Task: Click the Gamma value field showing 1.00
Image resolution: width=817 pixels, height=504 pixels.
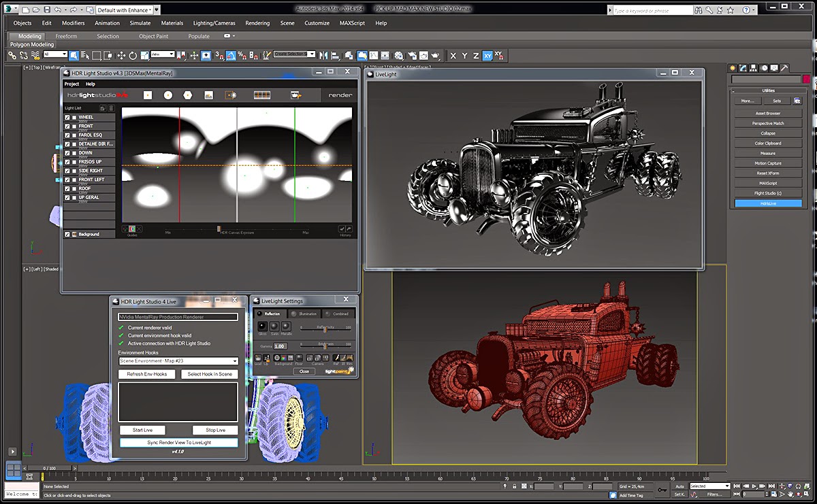Action: (281, 346)
